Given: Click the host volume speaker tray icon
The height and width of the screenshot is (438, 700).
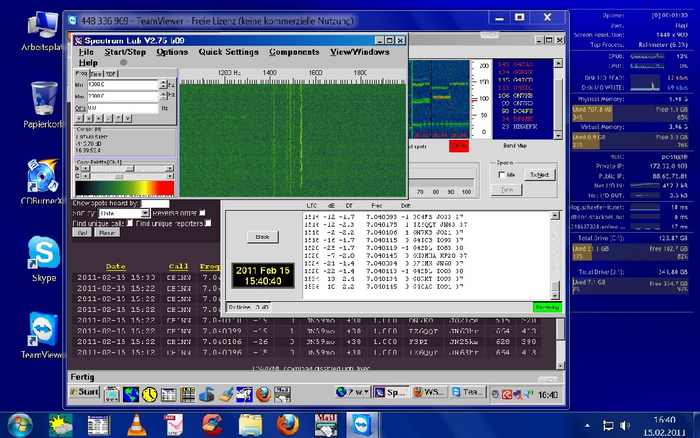Looking at the screenshot, I should click(x=625, y=426).
